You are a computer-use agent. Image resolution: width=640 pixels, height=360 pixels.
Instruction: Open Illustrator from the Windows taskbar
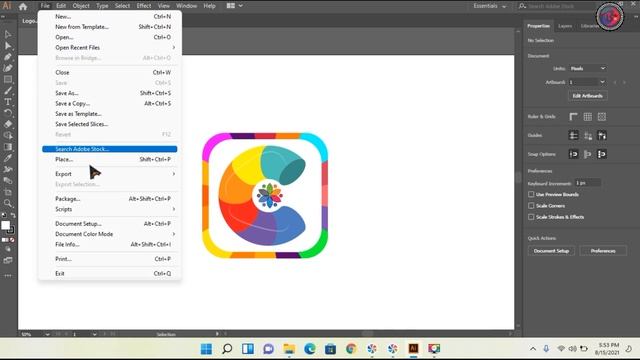click(x=413, y=348)
